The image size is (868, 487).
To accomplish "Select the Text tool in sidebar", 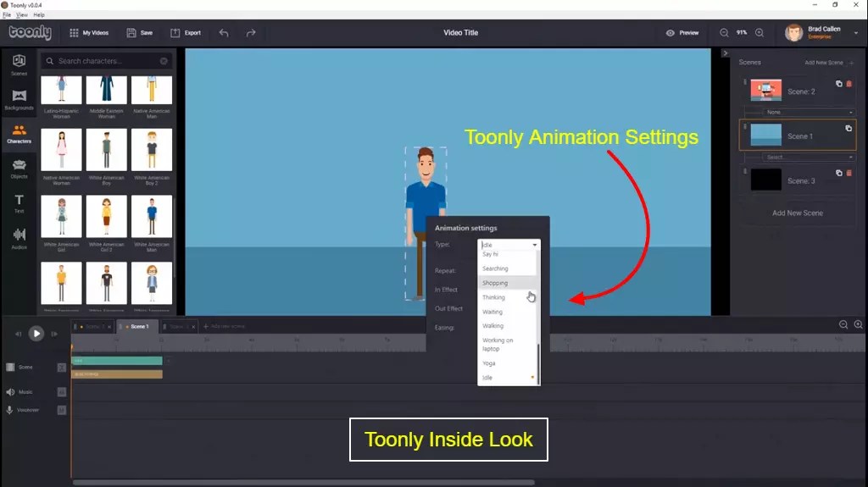I will click(x=19, y=203).
